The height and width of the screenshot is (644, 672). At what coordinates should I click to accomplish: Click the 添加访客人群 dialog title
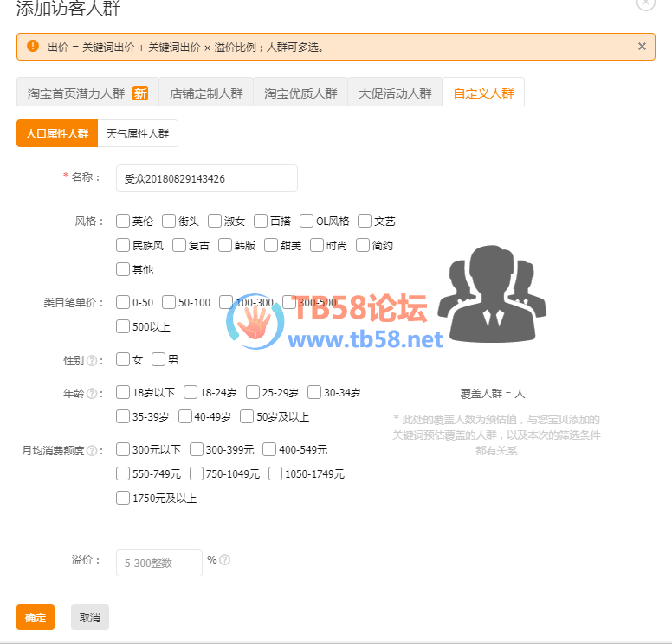pyautogui.click(x=68, y=8)
